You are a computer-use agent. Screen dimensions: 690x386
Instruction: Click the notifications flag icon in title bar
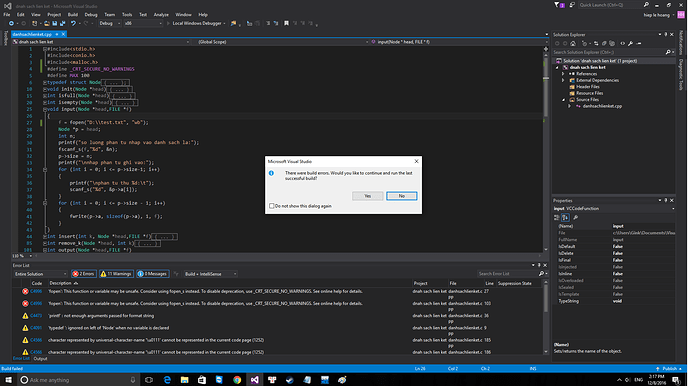coord(558,5)
